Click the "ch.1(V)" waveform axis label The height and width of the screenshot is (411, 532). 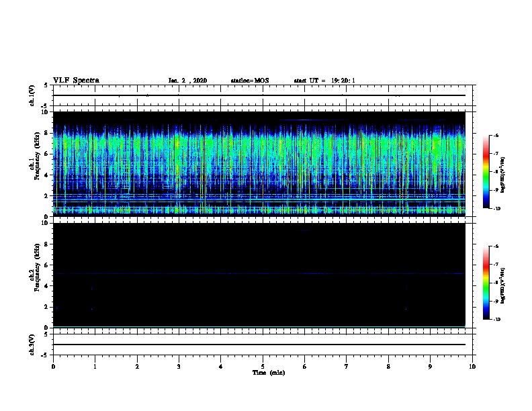(32, 95)
